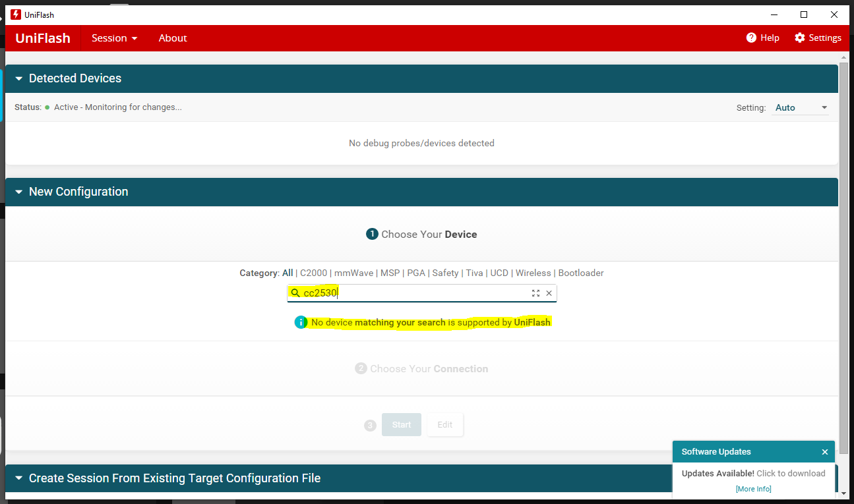Open the About page

coord(173,38)
